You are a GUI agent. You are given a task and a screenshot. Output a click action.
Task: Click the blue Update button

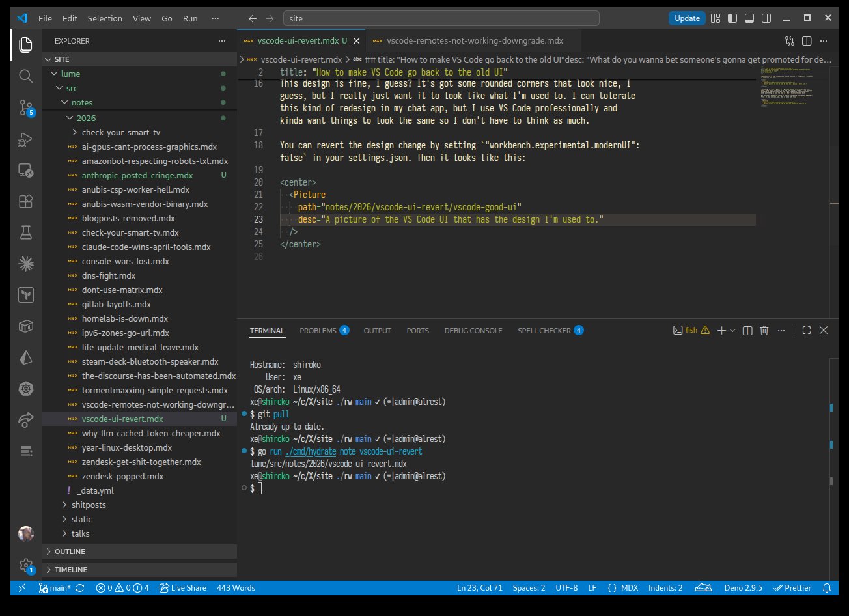[x=687, y=18]
